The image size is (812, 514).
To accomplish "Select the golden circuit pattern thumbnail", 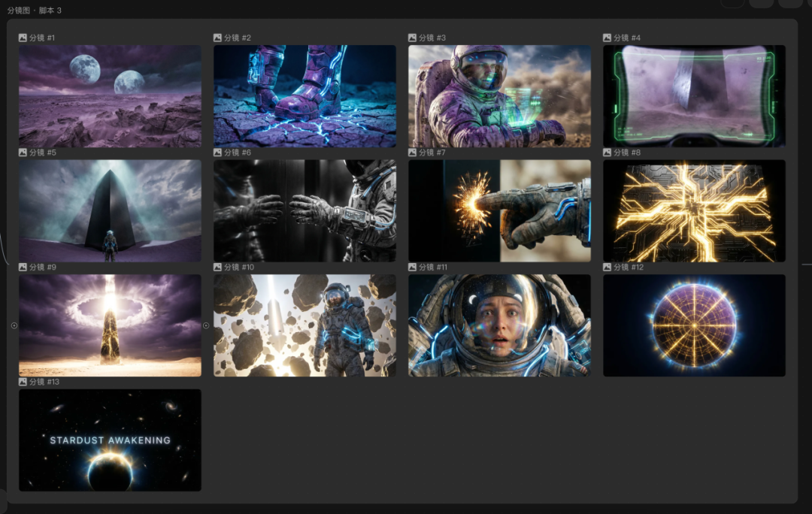I will coord(694,210).
